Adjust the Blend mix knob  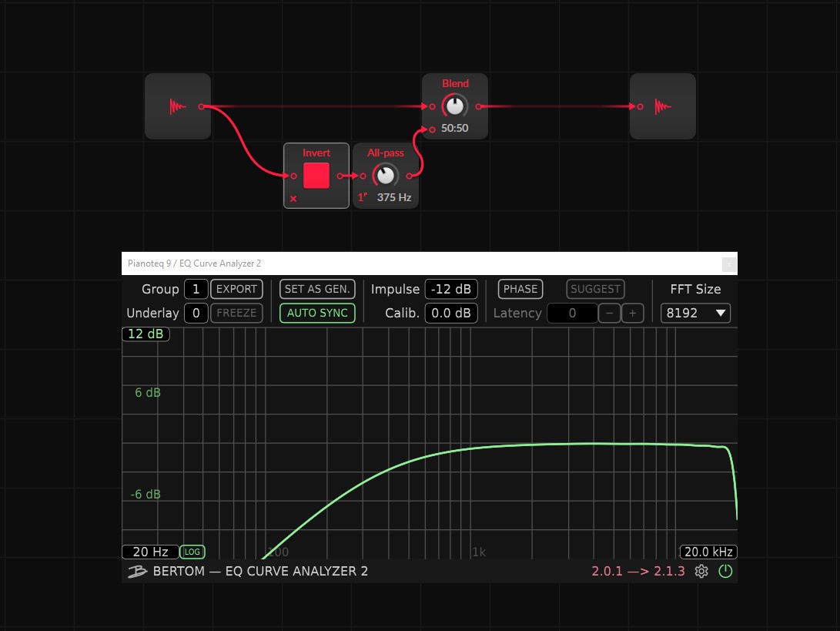(x=455, y=106)
